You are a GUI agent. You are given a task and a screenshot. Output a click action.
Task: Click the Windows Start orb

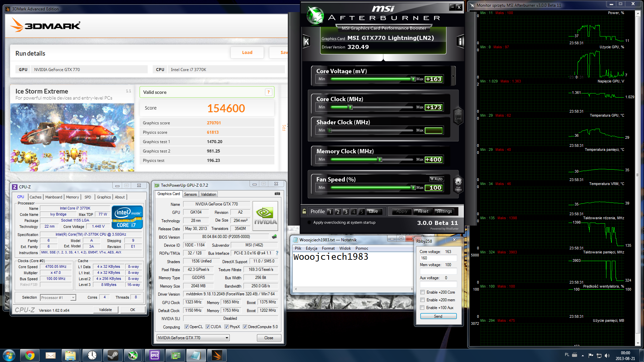point(9,355)
